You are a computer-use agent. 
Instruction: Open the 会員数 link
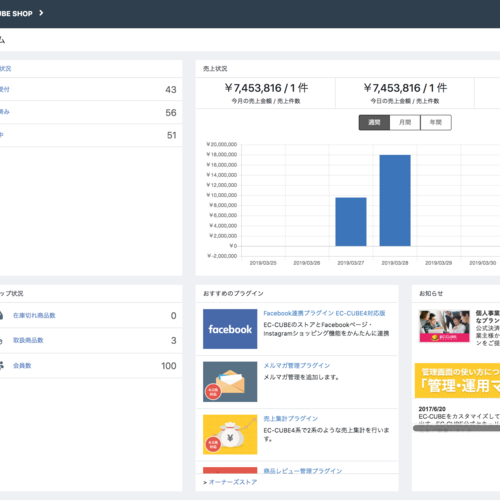coord(22,366)
